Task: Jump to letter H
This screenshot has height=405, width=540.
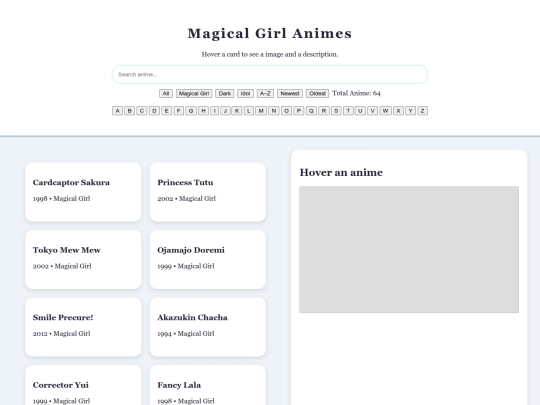Action: pyautogui.click(x=204, y=111)
